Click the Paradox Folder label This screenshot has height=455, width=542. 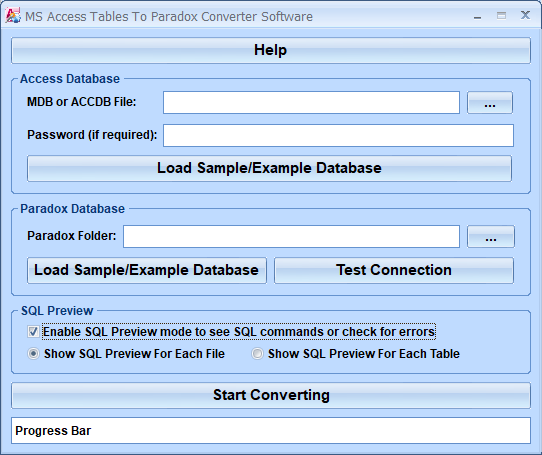pyautogui.click(x=72, y=236)
